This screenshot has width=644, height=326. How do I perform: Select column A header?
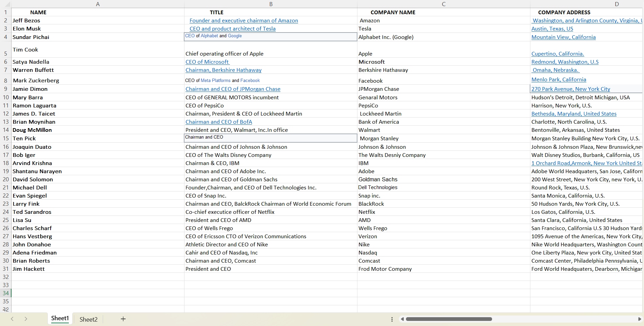click(98, 4)
